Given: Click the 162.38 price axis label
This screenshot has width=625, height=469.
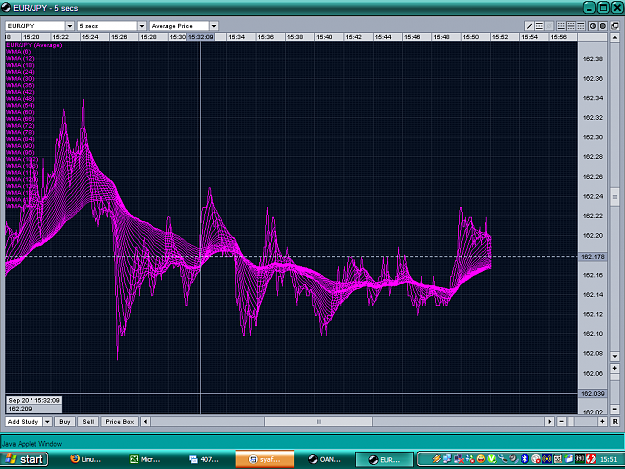Looking at the screenshot, I should coord(593,59).
